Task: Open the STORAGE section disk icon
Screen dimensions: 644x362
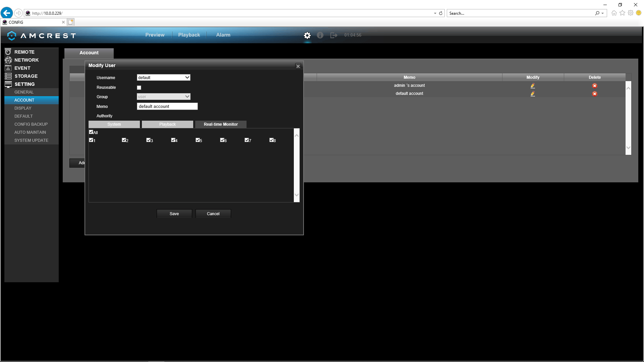Action: (x=8, y=76)
